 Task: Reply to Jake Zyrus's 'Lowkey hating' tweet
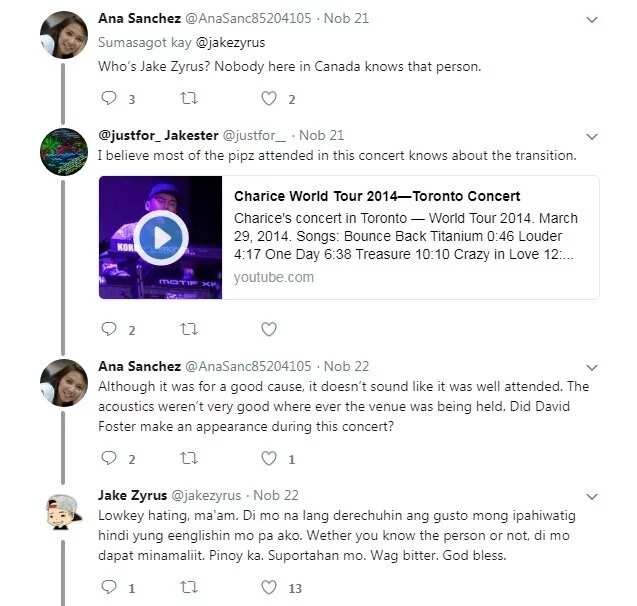click(108, 587)
